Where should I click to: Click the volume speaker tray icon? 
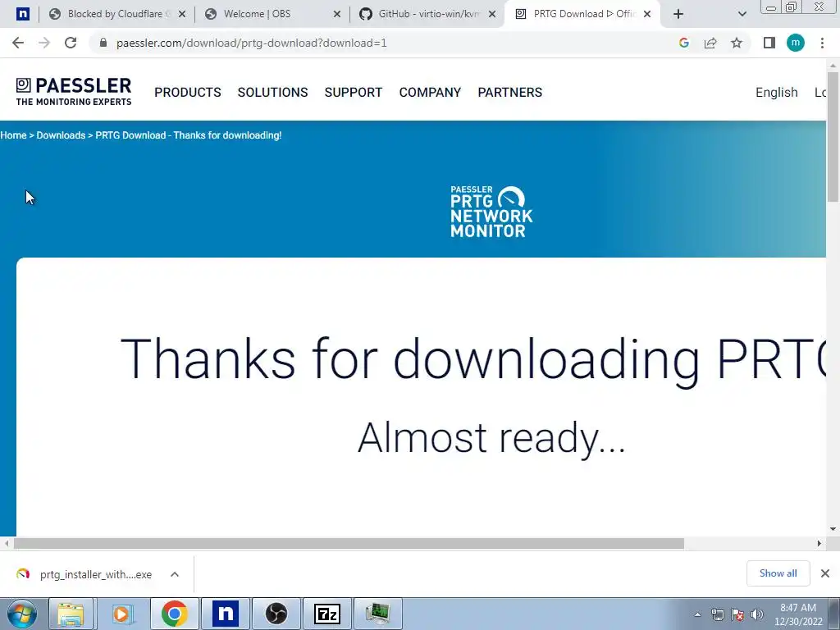pos(757,614)
